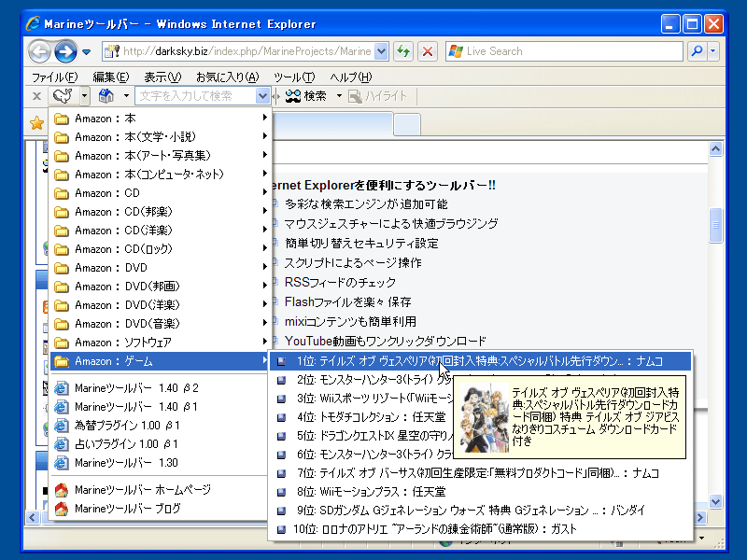Click icon beside 2位: モンスターハンター3(トライ)

coord(282,380)
